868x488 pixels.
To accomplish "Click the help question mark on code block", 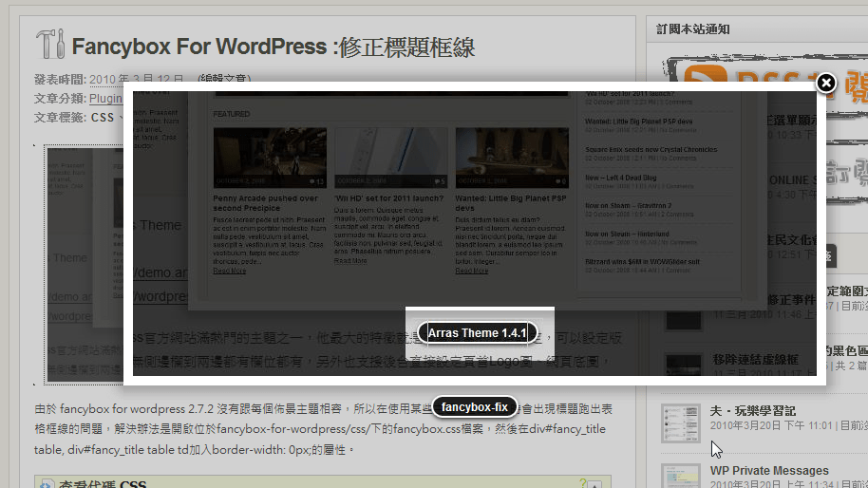I will tap(582, 483).
